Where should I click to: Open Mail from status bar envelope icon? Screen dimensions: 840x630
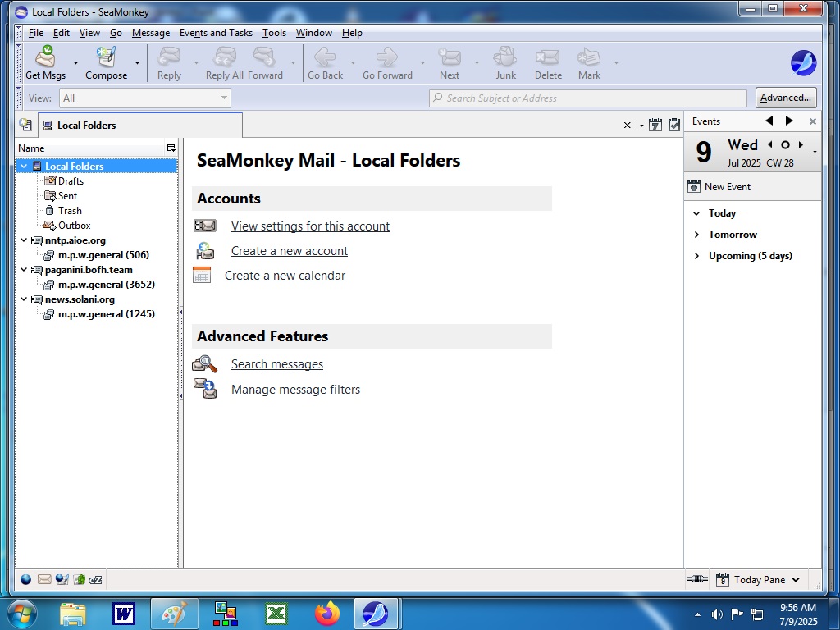44,579
